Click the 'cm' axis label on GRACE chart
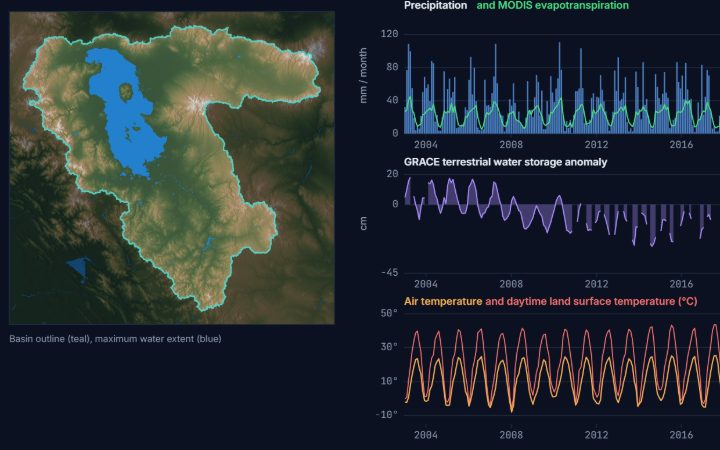Screen dimensions: 720x450 click(x=363, y=223)
